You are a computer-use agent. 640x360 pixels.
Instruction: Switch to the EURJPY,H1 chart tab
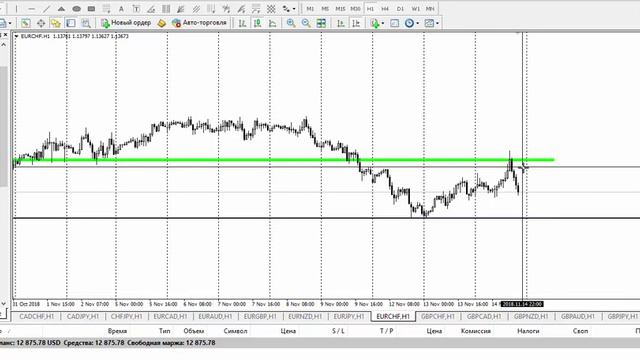349,316
